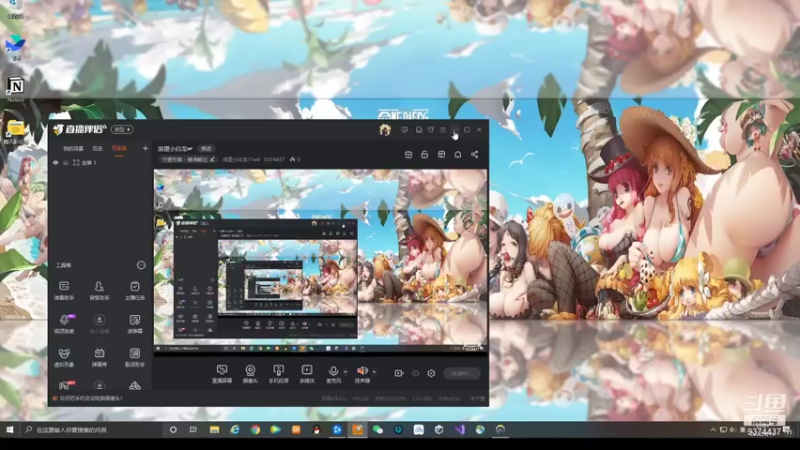Open the speaker dropdown arrow
This screenshot has width=800, height=450.
(x=374, y=371)
